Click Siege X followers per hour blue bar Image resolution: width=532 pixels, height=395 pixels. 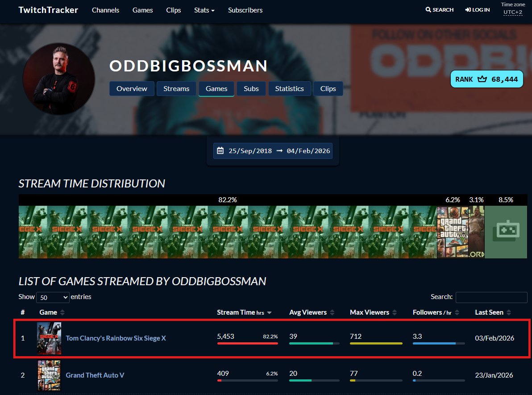point(439,343)
